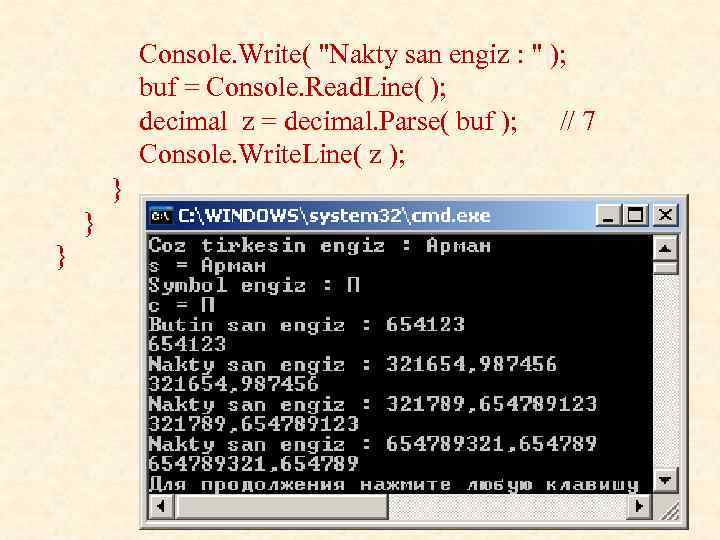The image size is (720, 540).
Task: Click the cmd.exe window title text
Action: (334, 215)
